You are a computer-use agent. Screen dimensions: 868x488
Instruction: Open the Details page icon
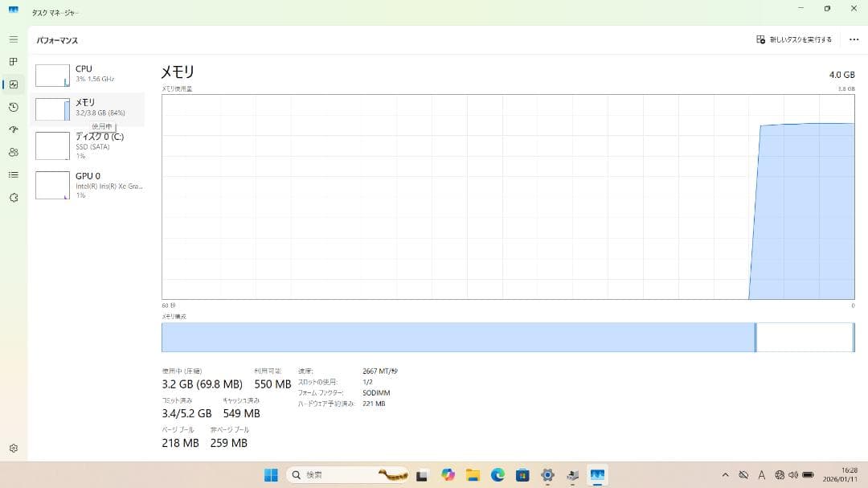click(x=13, y=175)
